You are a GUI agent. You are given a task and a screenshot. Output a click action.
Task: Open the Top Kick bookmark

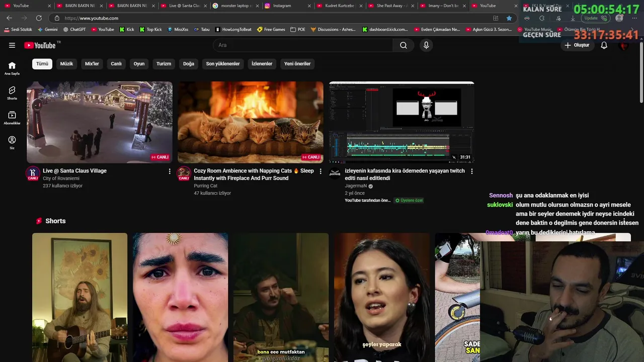tap(150, 30)
